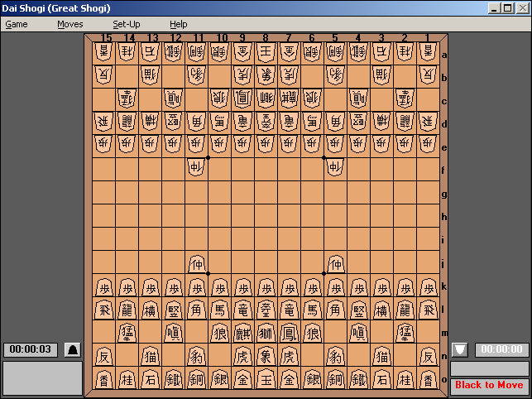532x399 pixels.
Task: Pick Black's Angry Boar 嗔 at 12m
Action: [x=174, y=333]
